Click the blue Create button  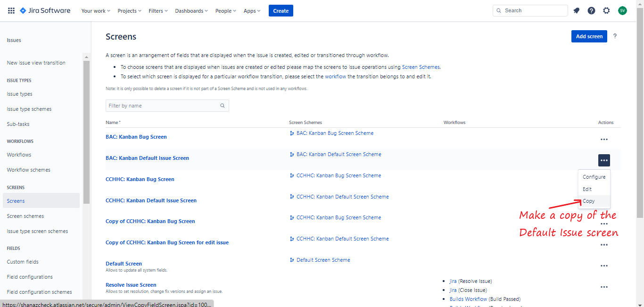coord(281,11)
